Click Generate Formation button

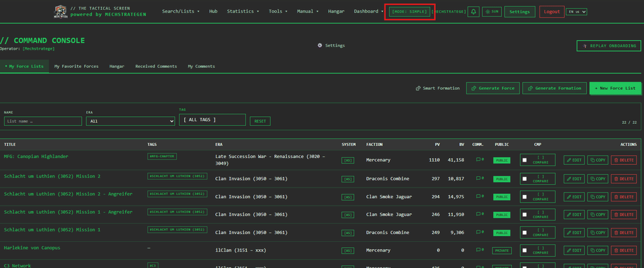click(555, 88)
